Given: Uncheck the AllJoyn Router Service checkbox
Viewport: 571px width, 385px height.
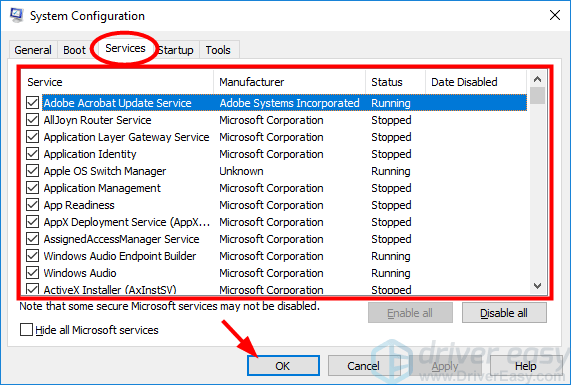Looking at the screenshot, I should (x=32, y=119).
